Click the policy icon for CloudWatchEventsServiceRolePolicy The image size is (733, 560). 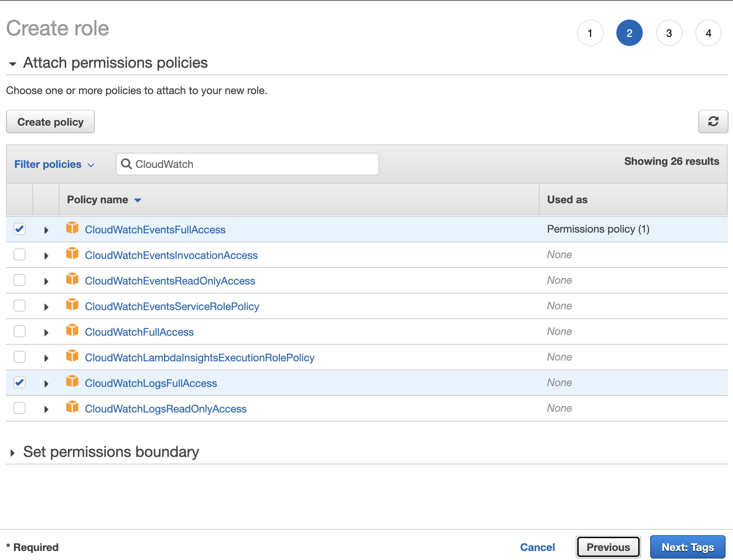tap(72, 305)
